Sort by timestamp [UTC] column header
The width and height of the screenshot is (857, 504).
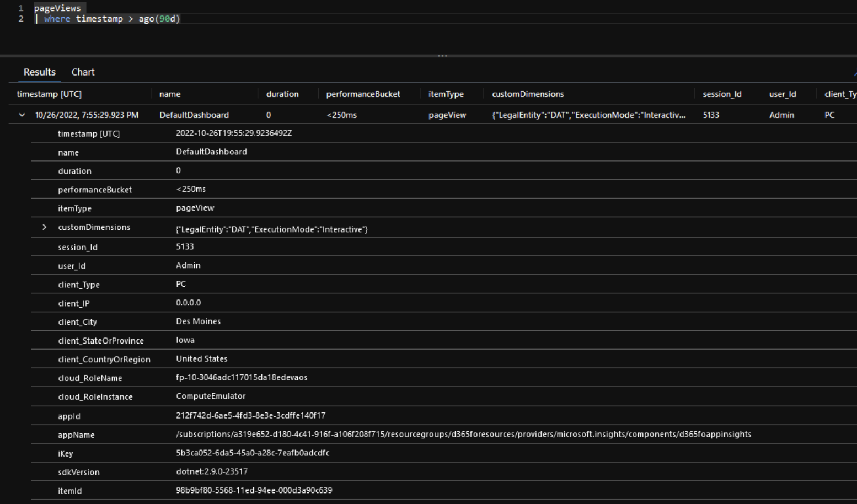coord(49,94)
